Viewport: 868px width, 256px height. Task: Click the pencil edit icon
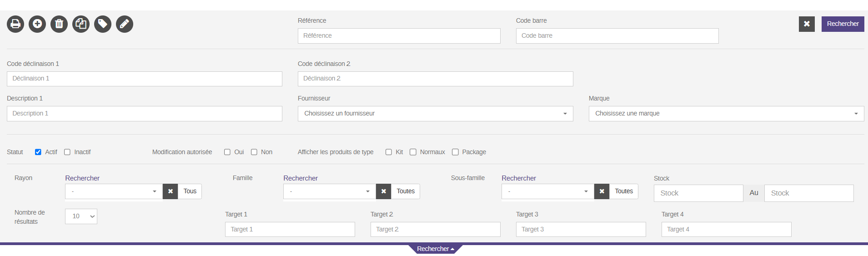click(125, 24)
